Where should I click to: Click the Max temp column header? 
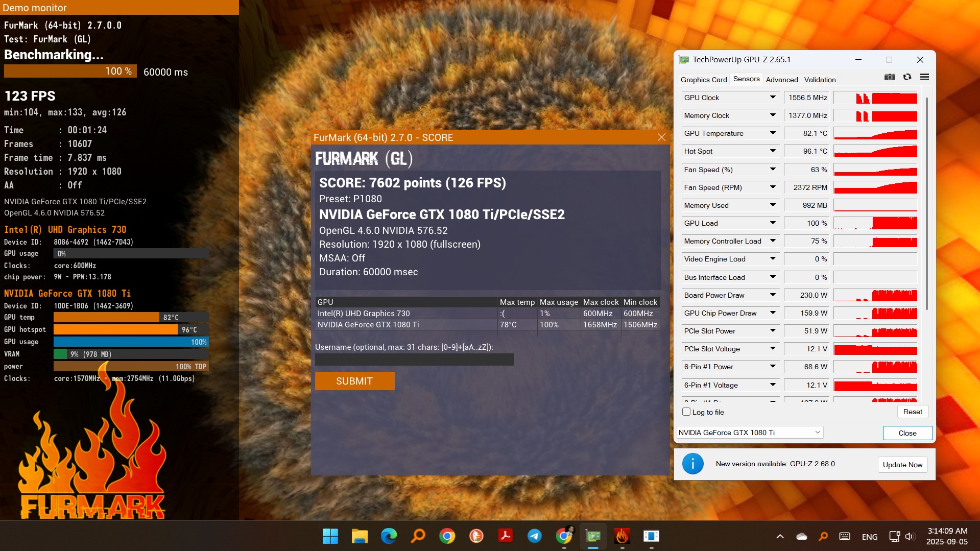tap(517, 302)
